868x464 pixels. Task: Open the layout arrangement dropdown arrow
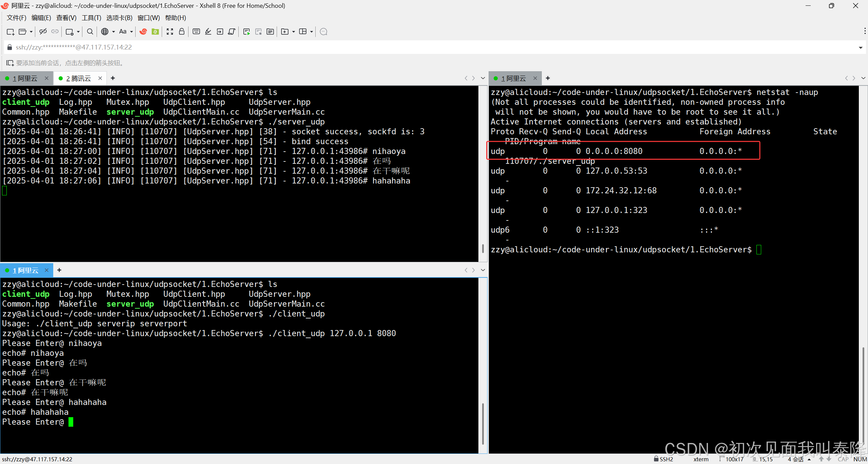pos(312,32)
